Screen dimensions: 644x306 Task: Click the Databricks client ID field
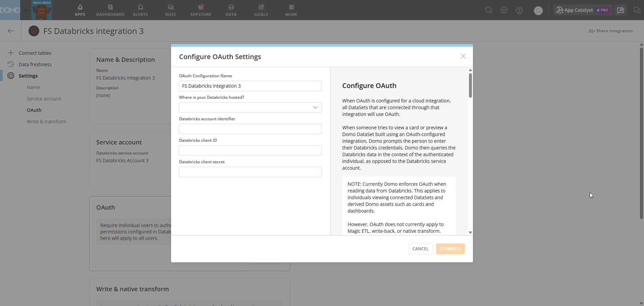click(x=250, y=150)
